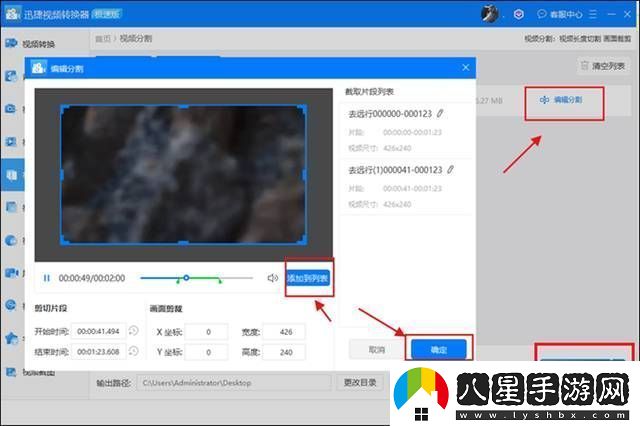Viewport: 640px width, 426px height.
Task: Cancel the dialog with the 取消 button
Action: click(376, 350)
